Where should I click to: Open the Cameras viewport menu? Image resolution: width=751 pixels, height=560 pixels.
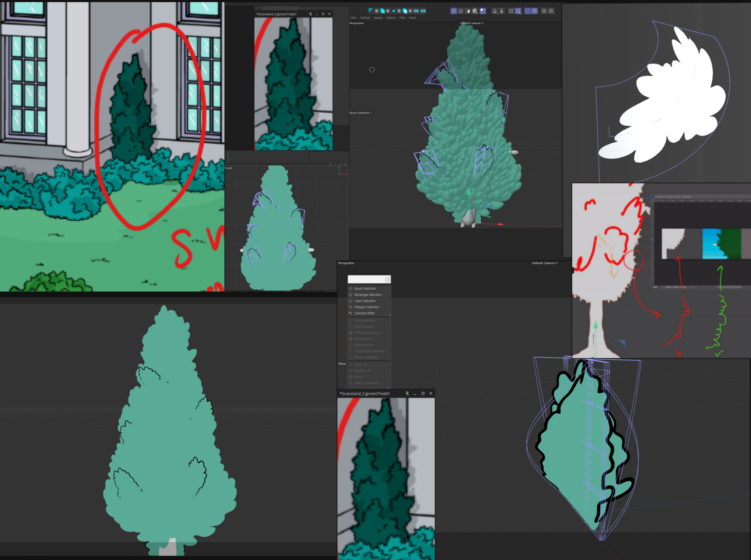[x=365, y=18]
